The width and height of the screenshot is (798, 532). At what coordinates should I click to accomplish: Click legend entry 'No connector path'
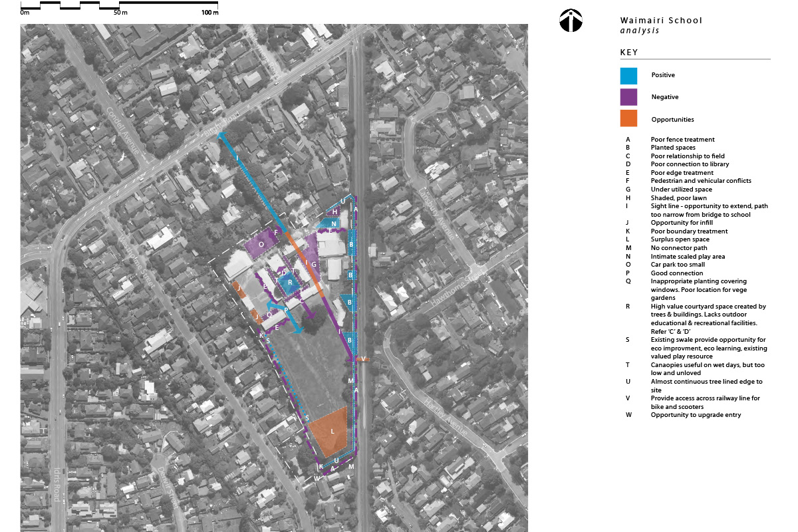(678, 248)
